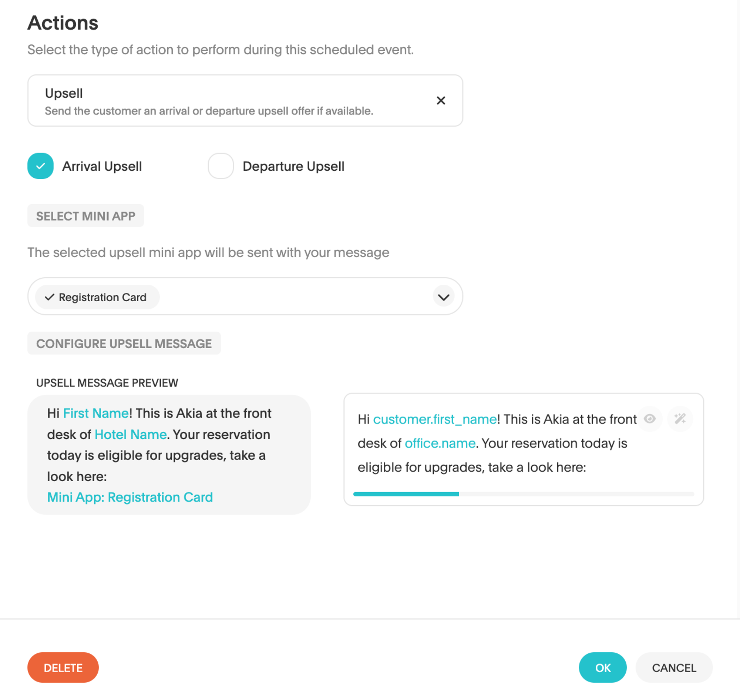Click the teal progress bar at message bottom
The height and width of the screenshot is (700, 740).
tap(406, 493)
